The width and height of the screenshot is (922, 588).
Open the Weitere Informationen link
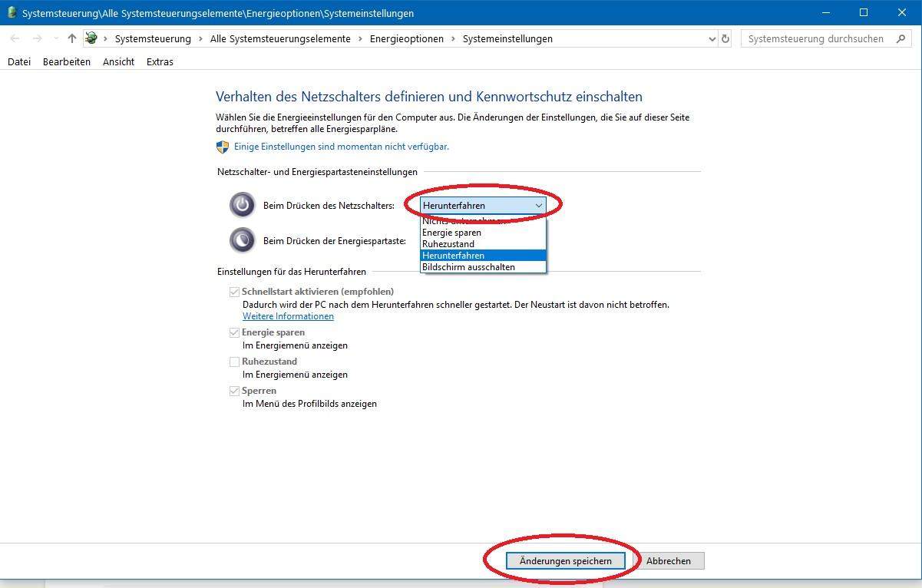288,316
